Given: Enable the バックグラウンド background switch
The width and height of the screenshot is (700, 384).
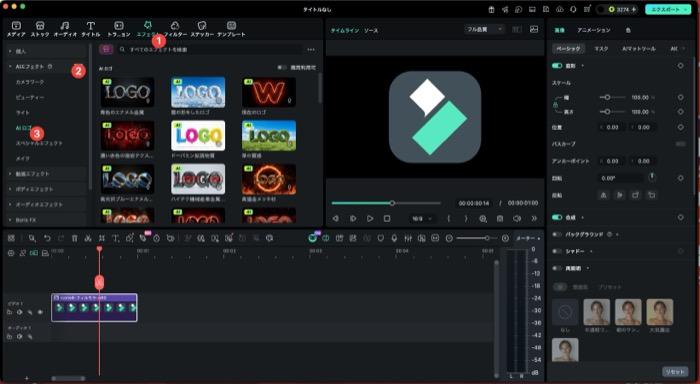Looking at the screenshot, I should pos(557,234).
